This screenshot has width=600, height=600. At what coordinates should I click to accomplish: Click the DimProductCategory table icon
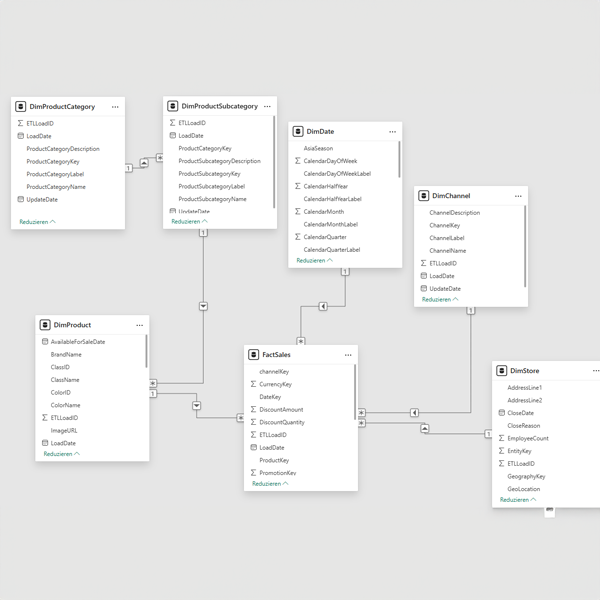21,107
